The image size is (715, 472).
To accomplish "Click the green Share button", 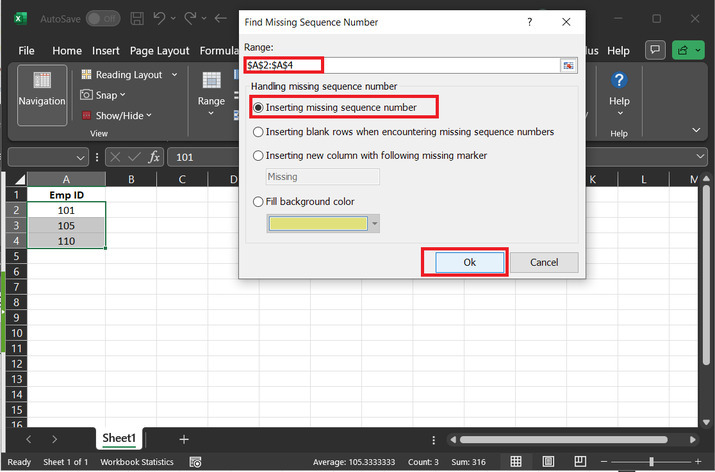I will (689, 50).
